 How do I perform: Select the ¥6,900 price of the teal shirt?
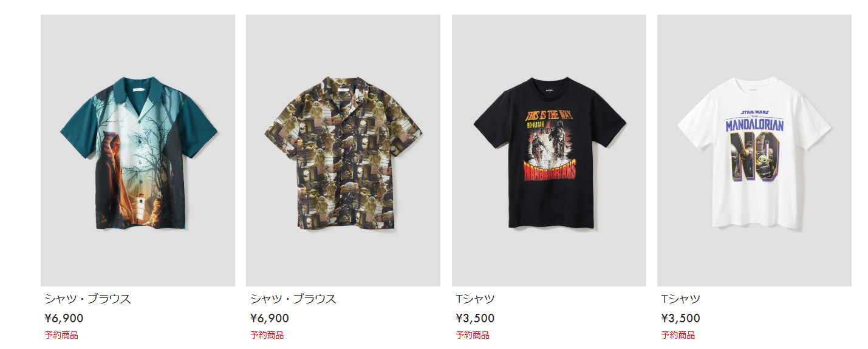pyautogui.click(x=64, y=318)
